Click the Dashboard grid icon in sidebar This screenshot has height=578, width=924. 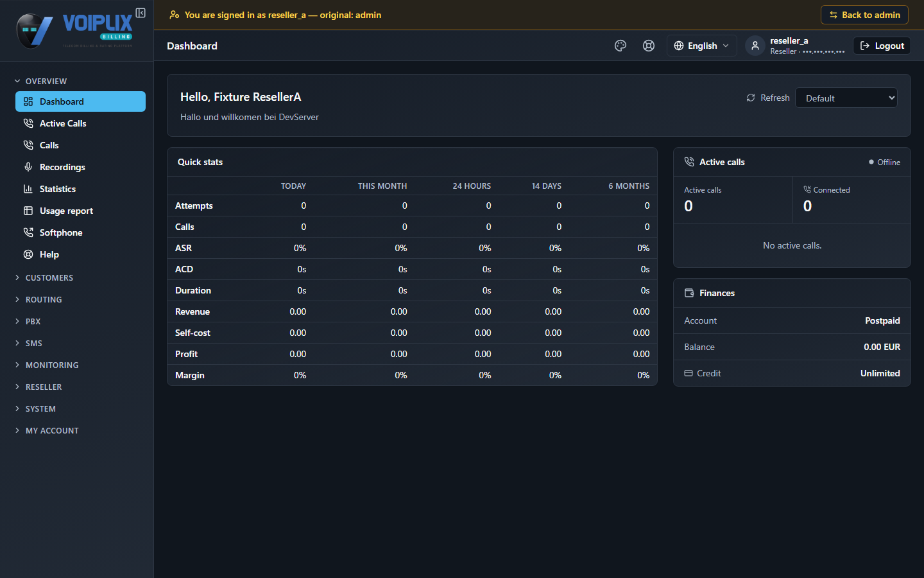pos(28,101)
